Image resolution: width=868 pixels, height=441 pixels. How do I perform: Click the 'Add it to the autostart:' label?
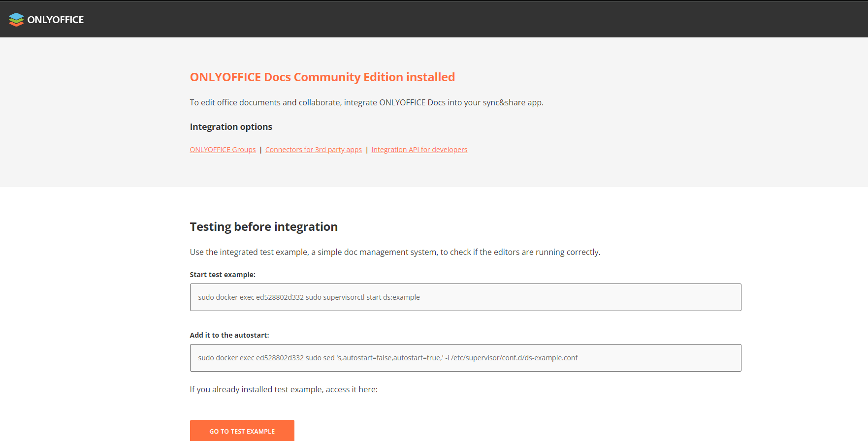coord(229,335)
